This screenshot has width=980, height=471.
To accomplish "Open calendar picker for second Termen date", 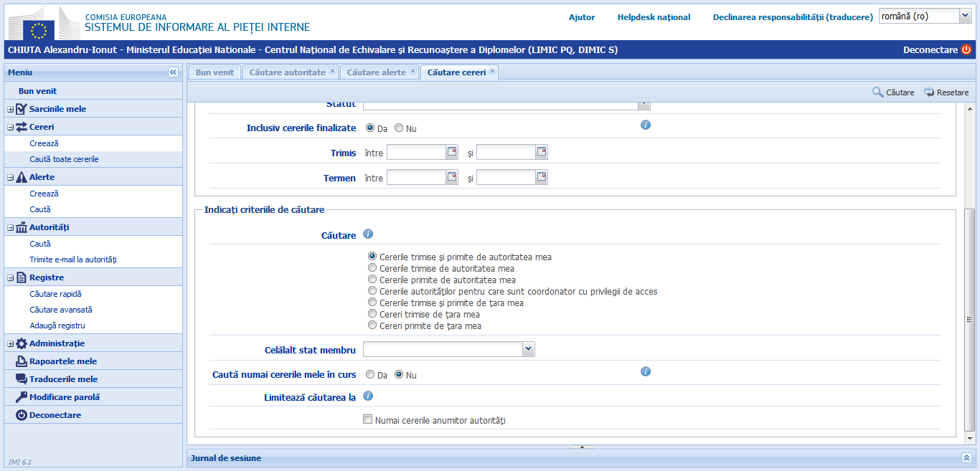I will pos(542,177).
